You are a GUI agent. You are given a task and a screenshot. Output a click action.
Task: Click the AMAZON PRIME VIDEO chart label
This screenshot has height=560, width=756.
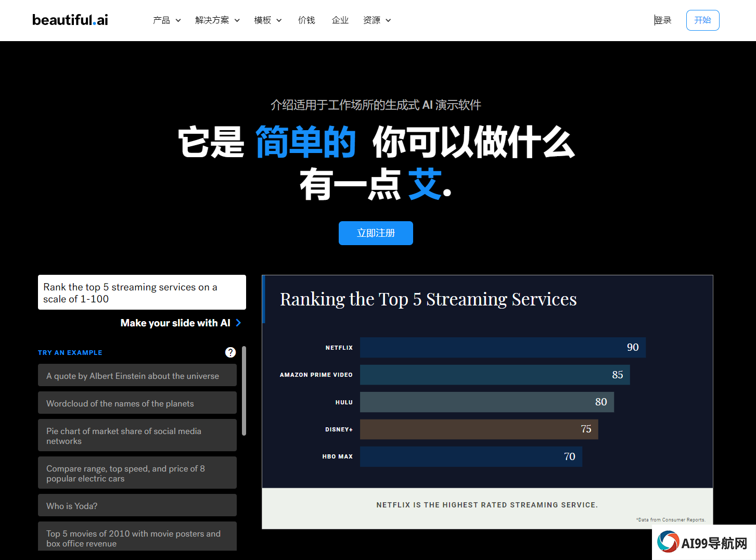click(x=316, y=375)
